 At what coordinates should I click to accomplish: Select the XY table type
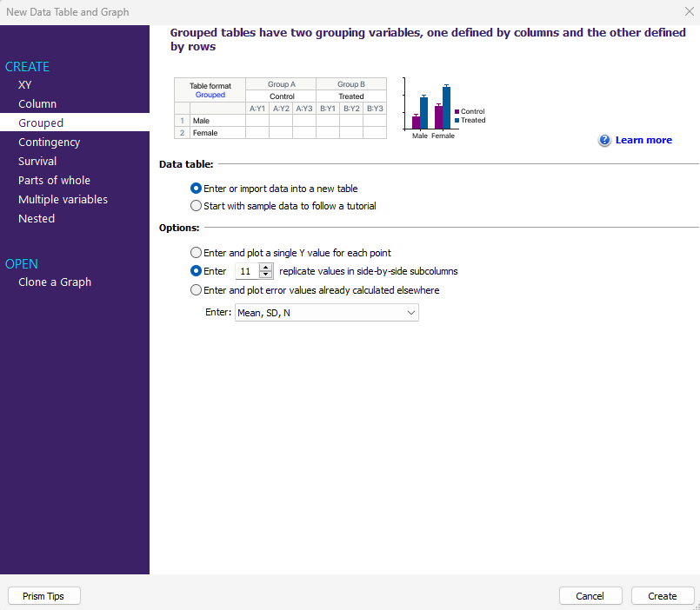[24, 85]
